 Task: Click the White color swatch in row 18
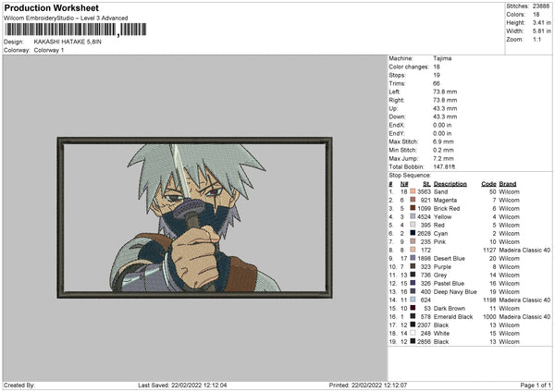pos(413,333)
